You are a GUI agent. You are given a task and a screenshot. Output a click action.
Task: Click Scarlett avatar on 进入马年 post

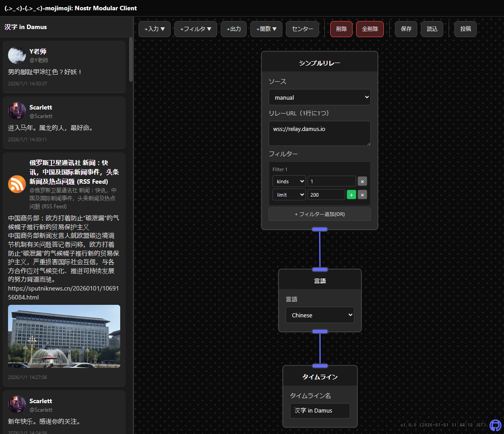coord(17,111)
